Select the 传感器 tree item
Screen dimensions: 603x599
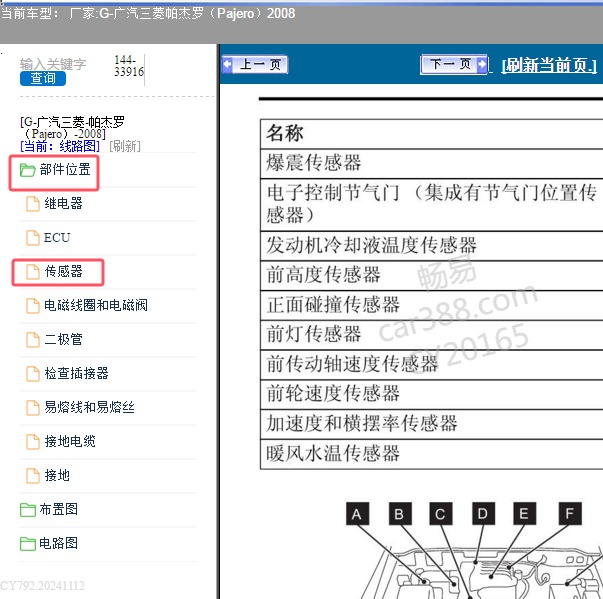63,271
